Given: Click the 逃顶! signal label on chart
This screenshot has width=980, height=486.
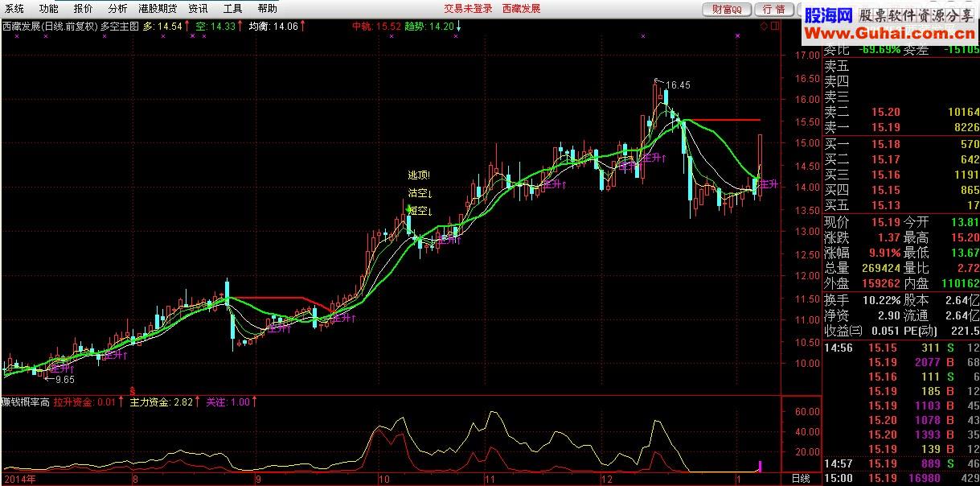Looking at the screenshot, I should click(419, 175).
